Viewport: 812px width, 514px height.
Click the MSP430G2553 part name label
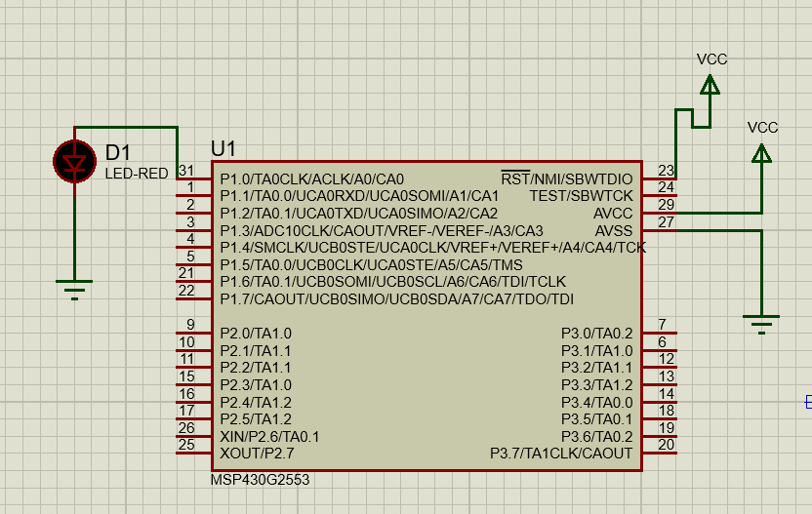click(260, 480)
